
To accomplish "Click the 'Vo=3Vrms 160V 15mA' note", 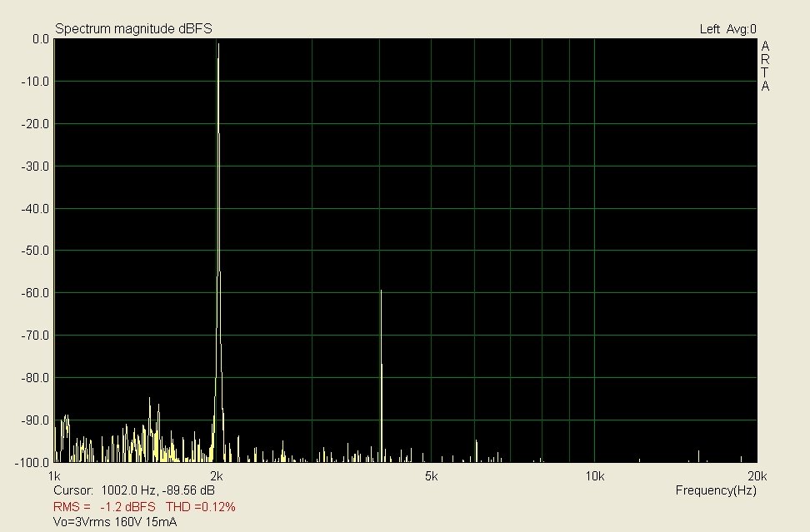I will coord(115,522).
